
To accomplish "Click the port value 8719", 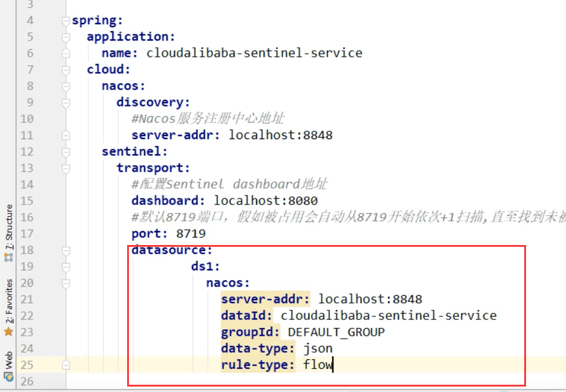I will pos(191,234).
